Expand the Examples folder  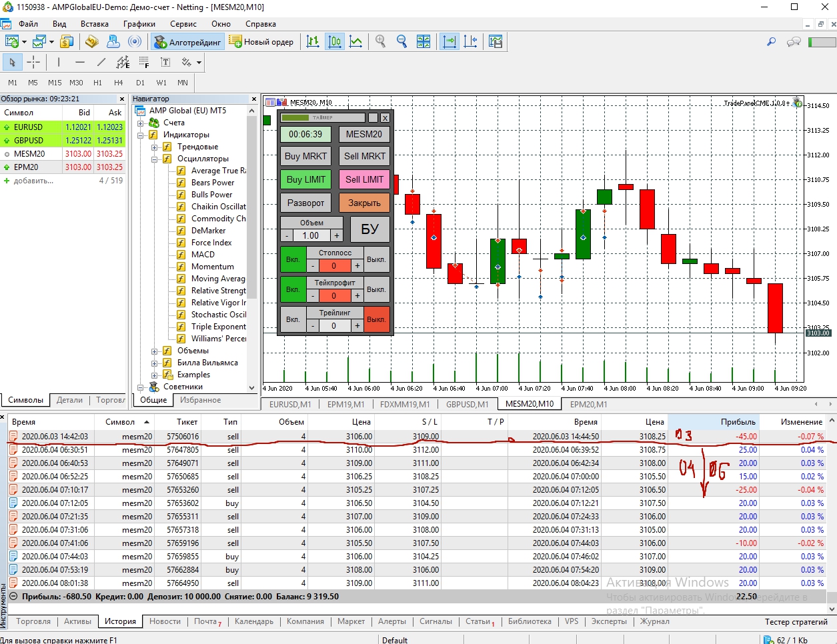(x=155, y=375)
